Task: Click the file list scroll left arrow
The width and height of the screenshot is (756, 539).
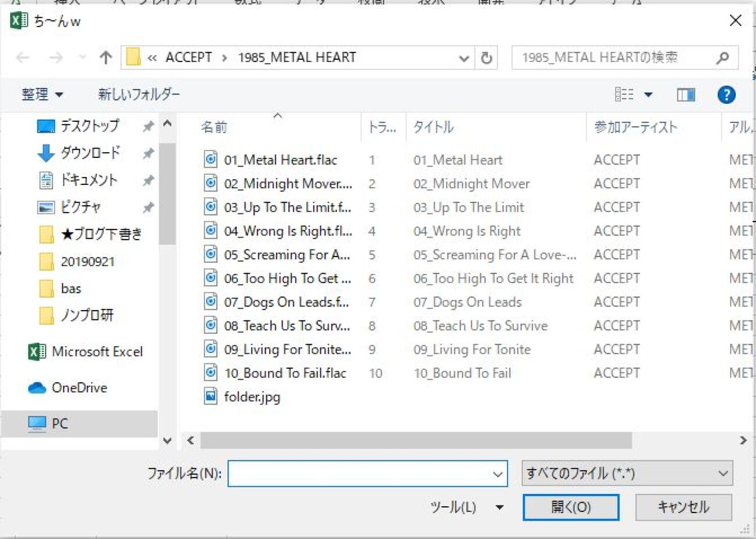Action: 190,441
